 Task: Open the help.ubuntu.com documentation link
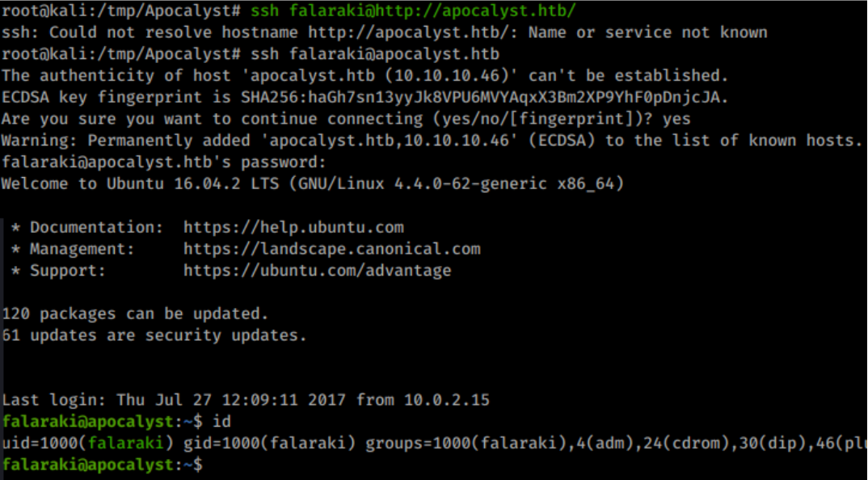click(293, 228)
